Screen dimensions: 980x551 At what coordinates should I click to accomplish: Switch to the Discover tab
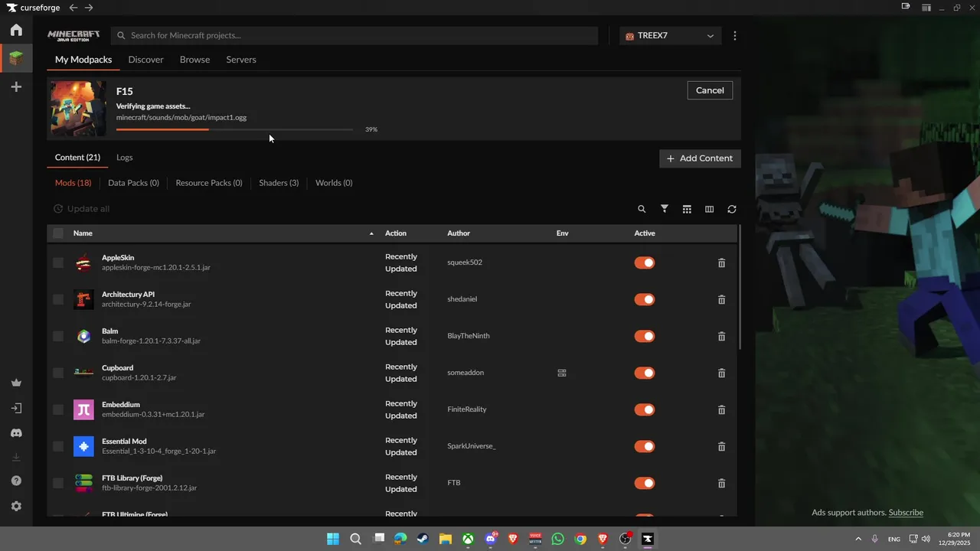[x=145, y=60]
